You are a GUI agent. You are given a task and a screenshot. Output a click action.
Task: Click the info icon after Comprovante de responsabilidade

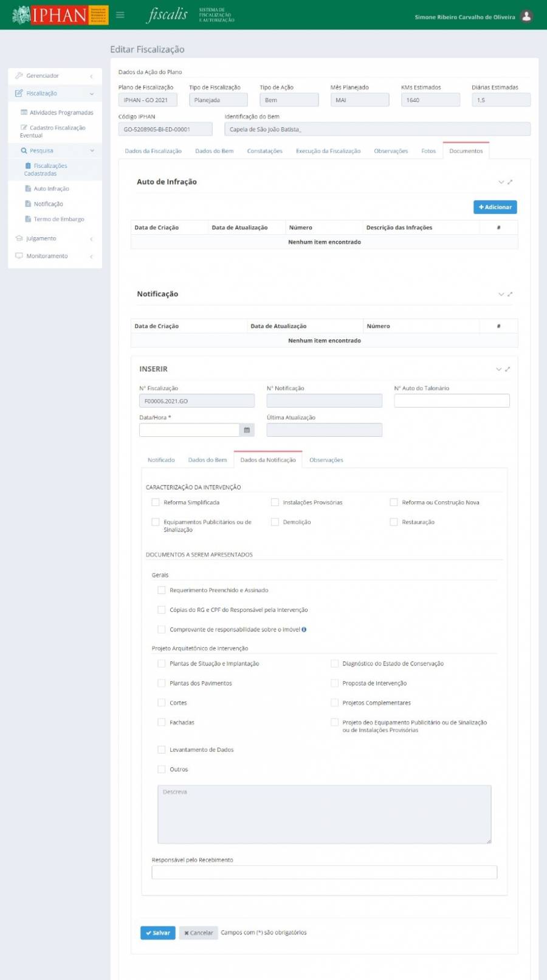coord(304,630)
